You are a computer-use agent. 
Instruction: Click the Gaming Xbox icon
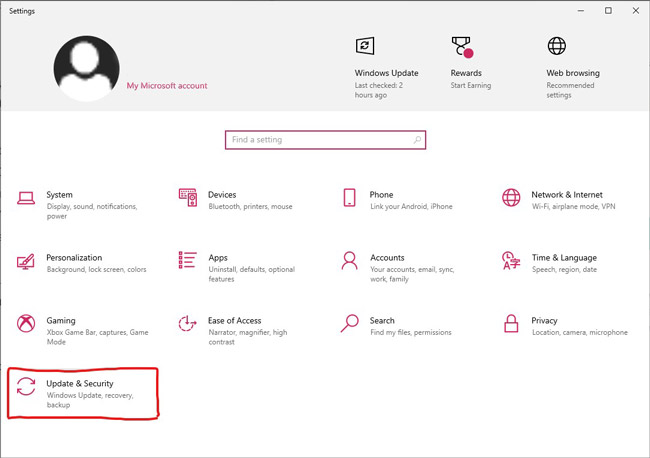coord(26,323)
